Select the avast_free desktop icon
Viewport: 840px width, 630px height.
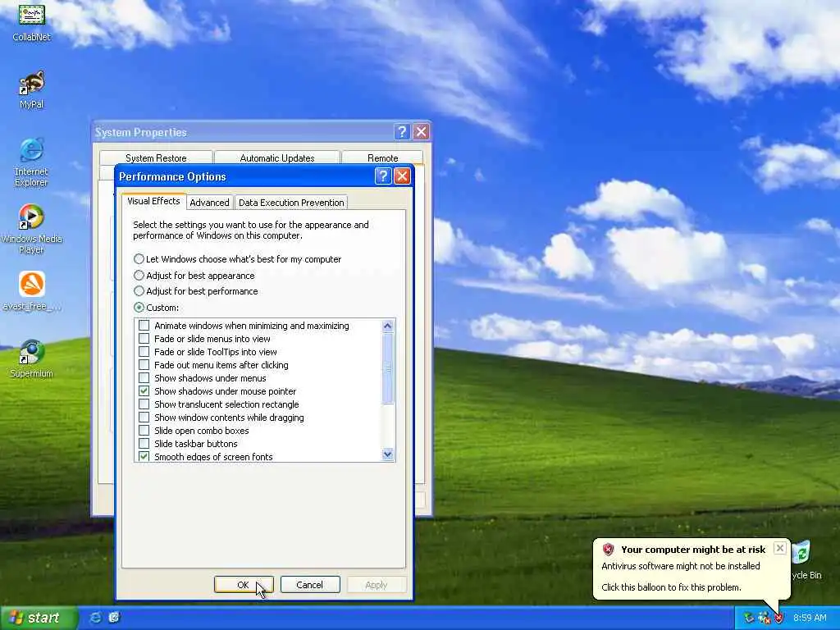point(32,291)
